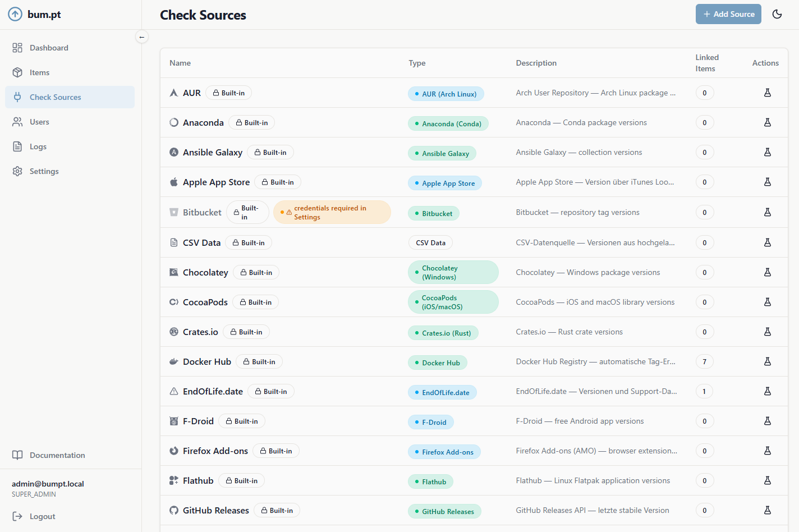Click the Docker Hub linked items count 7
Screen dimensions: 799x532
click(705, 361)
